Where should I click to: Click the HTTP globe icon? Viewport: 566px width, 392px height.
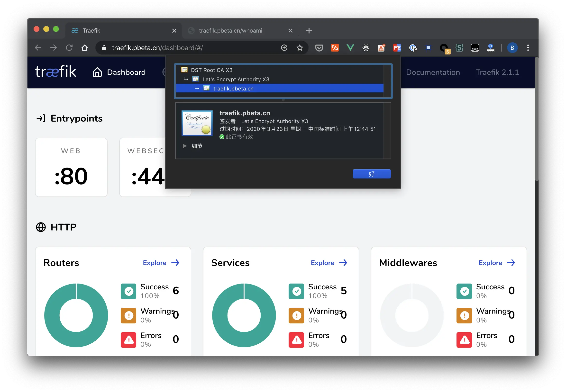(x=41, y=227)
